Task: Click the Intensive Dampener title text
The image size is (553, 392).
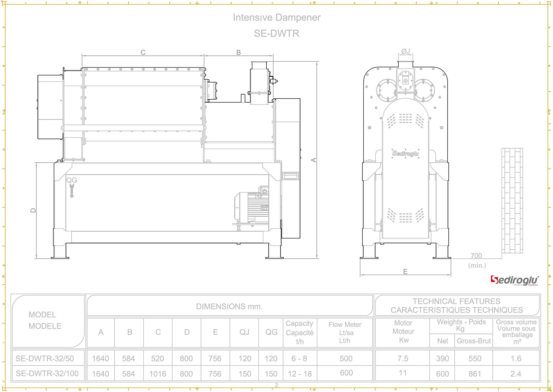Action: click(x=276, y=17)
